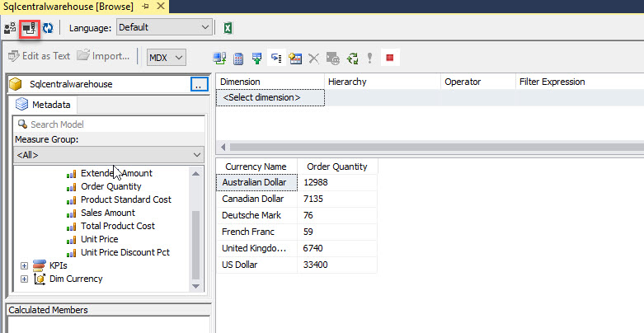
Task: Click the <Select dimension> filter cell
Action: [x=270, y=98]
